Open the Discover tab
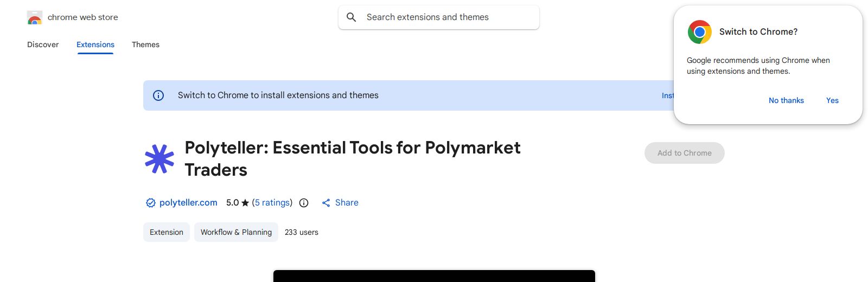This screenshot has width=868, height=282. coord(43,44)
